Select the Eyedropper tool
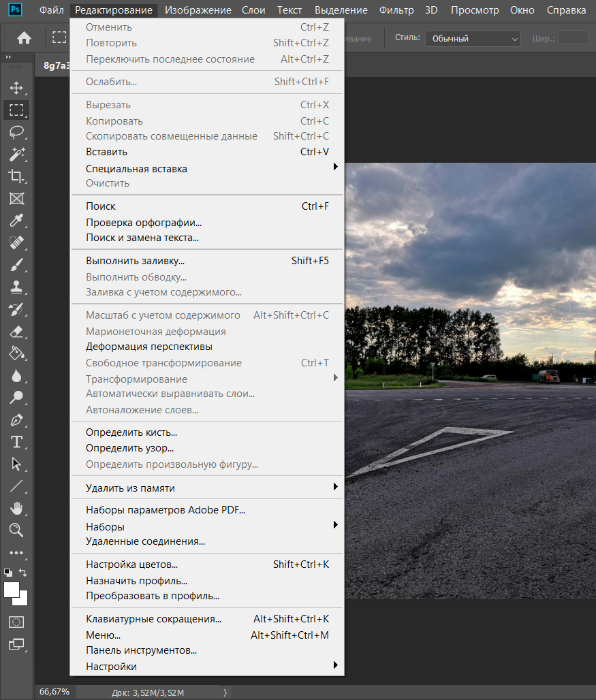 tap(16, 221)
